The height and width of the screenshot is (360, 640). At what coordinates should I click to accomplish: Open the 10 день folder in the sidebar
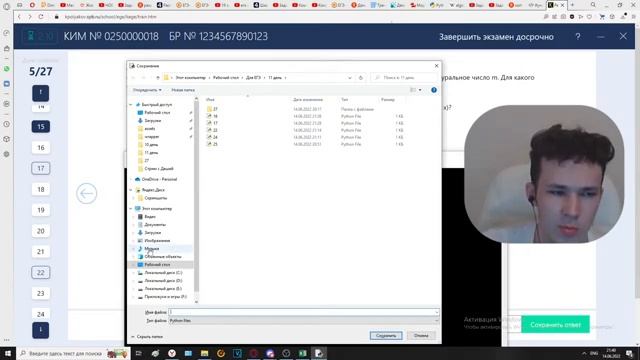coord(151,145)
